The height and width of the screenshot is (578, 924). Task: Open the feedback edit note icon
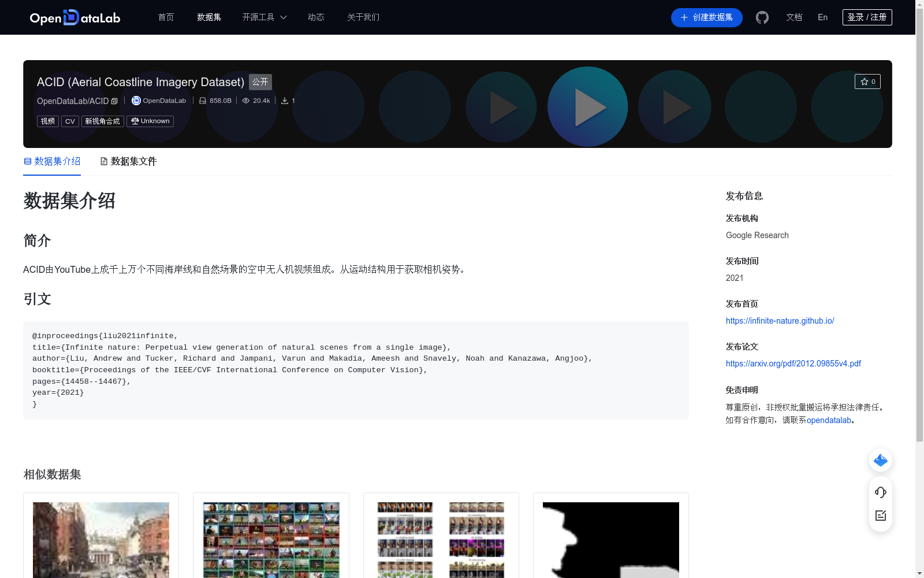point(881,516)
